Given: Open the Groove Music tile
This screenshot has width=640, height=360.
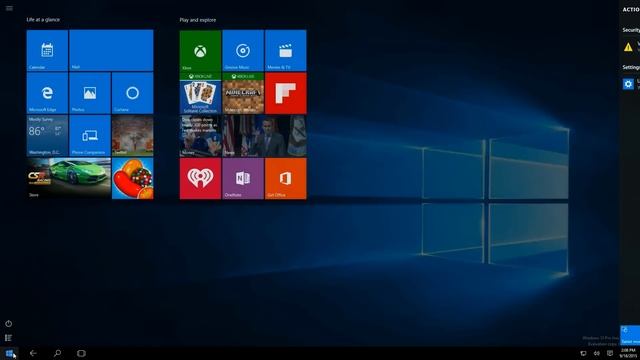Looking at the screenshot, I should pos(243,51).
